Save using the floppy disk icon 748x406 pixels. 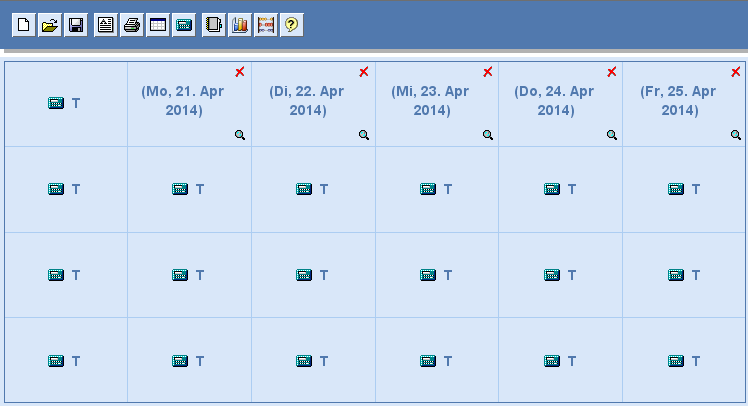click(x=76, y=25)
